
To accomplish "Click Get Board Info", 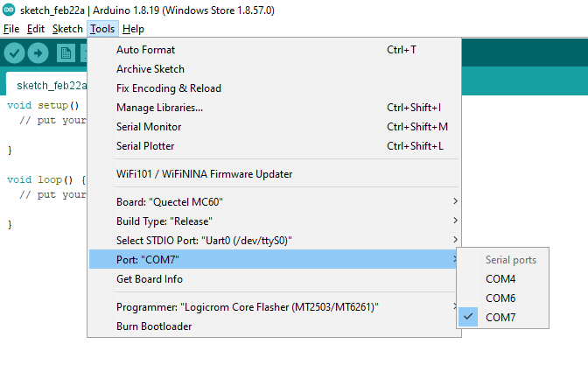I will click(x=273, y=279).
